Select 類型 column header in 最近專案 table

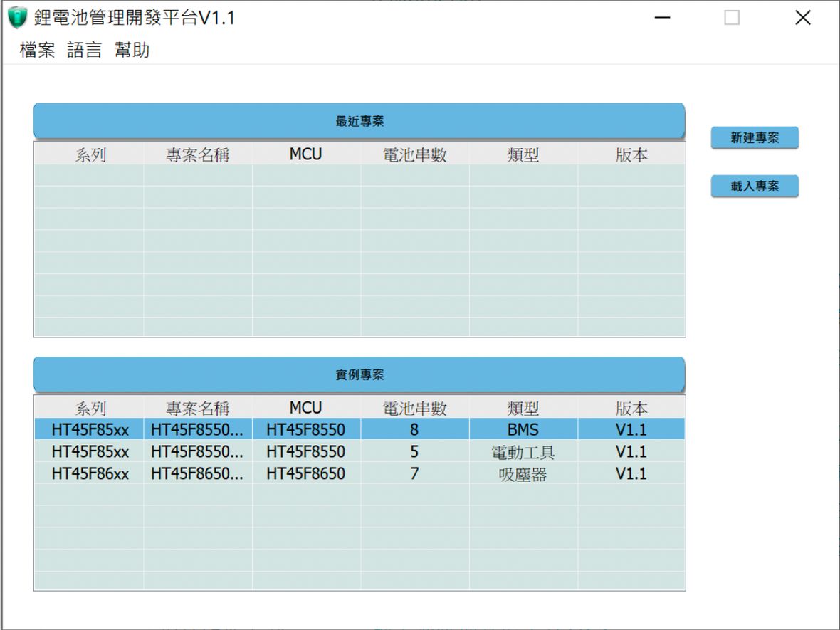pos(523,154)
